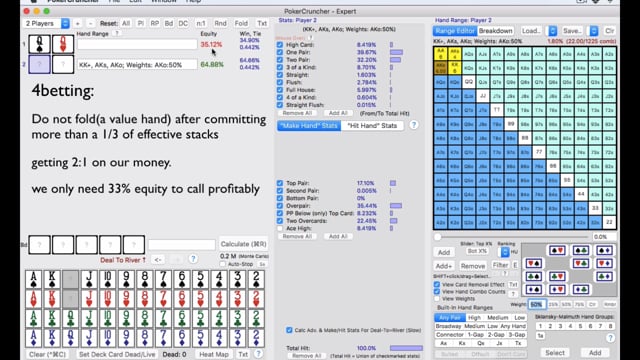Pick the Queen of clubs deck card
The width and height of the screenshot is (640, 360).
(x=70, y=318)
